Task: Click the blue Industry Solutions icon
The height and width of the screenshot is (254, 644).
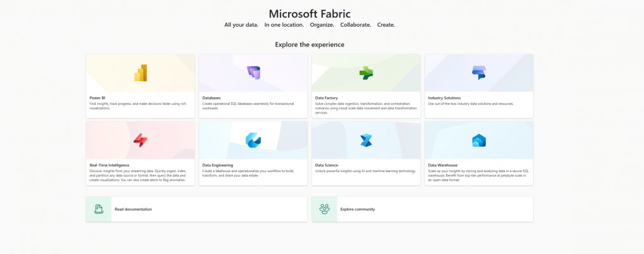Action: coord(479,73)
